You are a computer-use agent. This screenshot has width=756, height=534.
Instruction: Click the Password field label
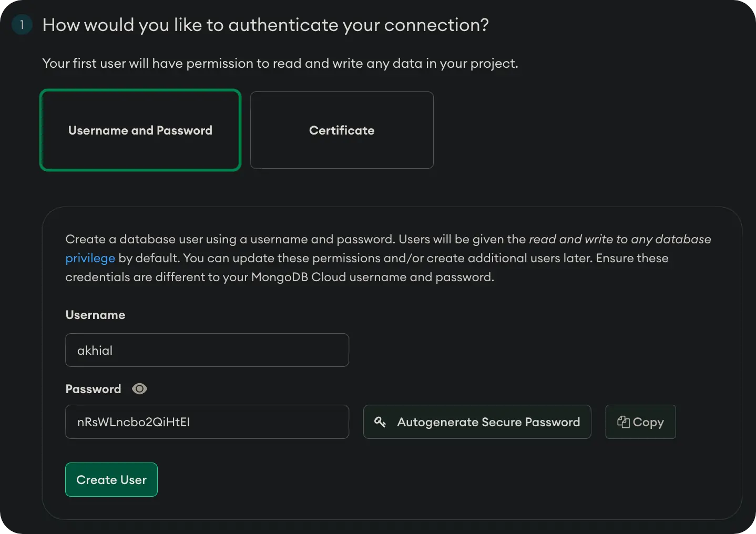tap(93, 389)
